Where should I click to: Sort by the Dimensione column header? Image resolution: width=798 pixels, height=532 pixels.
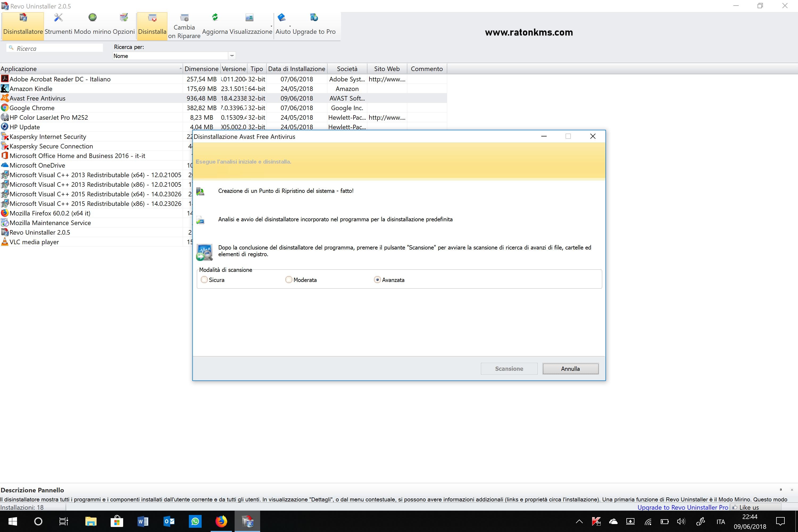[x=202, y=69]
